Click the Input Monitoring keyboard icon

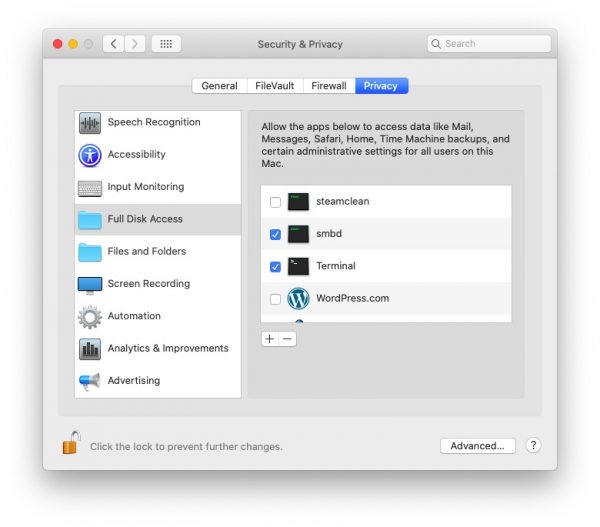90,187
